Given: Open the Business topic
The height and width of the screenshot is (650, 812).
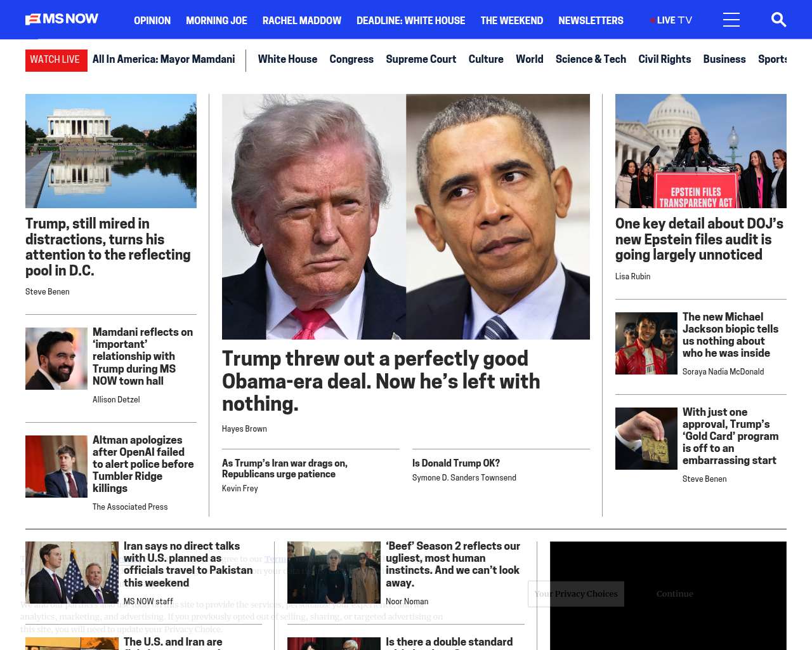Looking at the screenshot, I should (x=724, y=59).
